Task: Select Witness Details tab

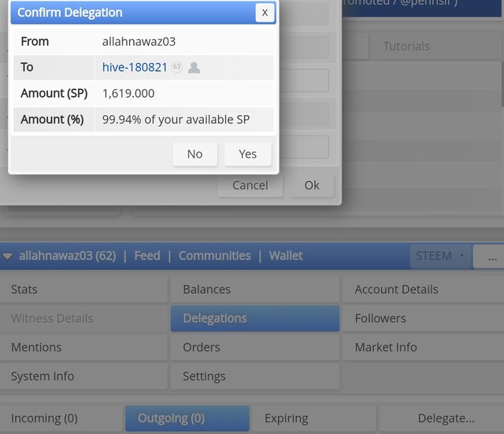Action: point(83,318)
